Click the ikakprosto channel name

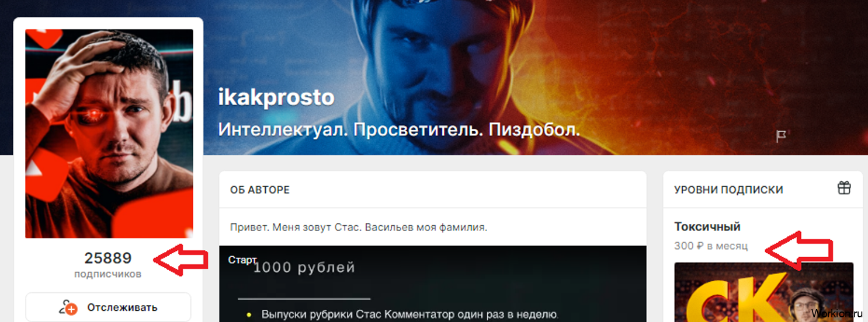[276, 97]
